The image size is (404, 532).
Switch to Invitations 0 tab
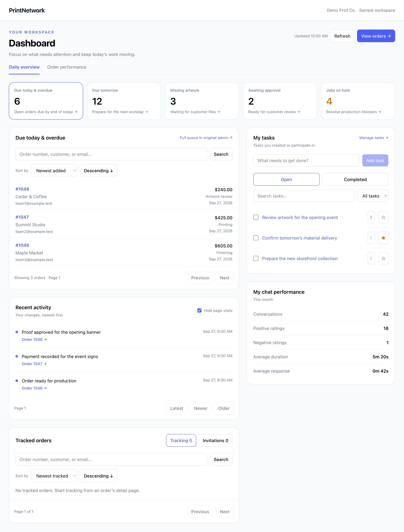tap(215, 441)
